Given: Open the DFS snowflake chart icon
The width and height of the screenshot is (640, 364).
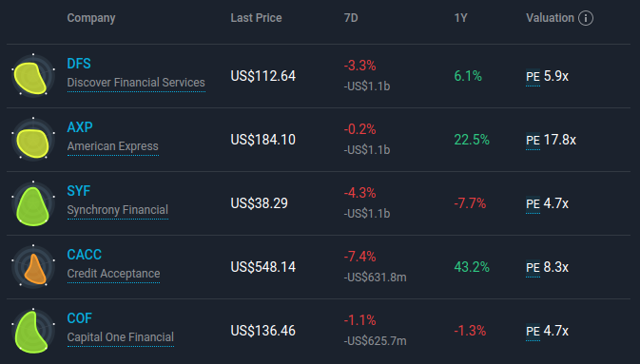Looking at the screenshot, I should [33, 76].
